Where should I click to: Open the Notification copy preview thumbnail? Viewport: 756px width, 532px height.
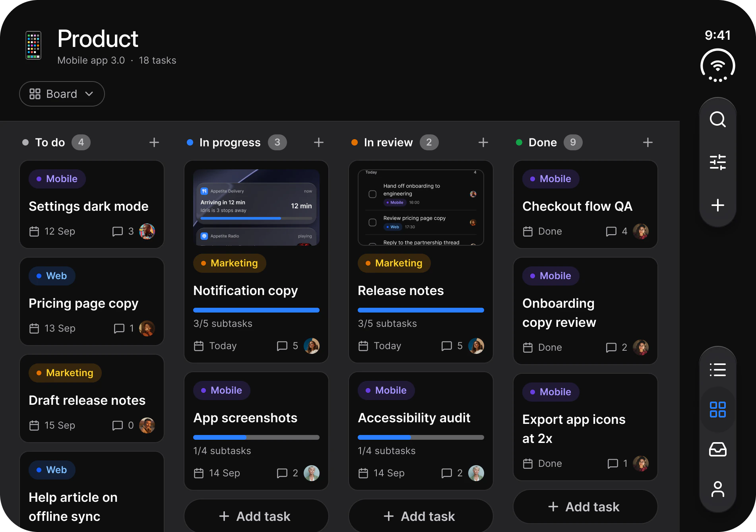tap(256, 208)
